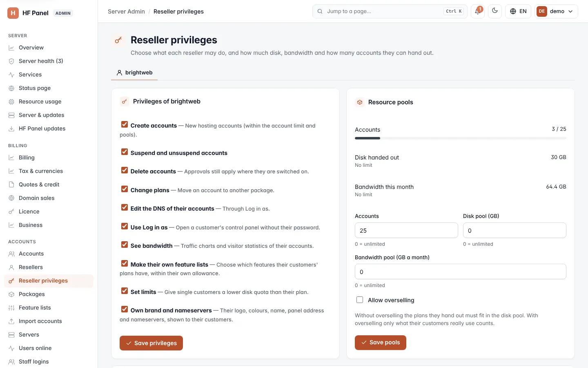The height and width of the screenshot is (368, 588).
Task: Click the Accounts usage progress bar
Action: (461, 138)
